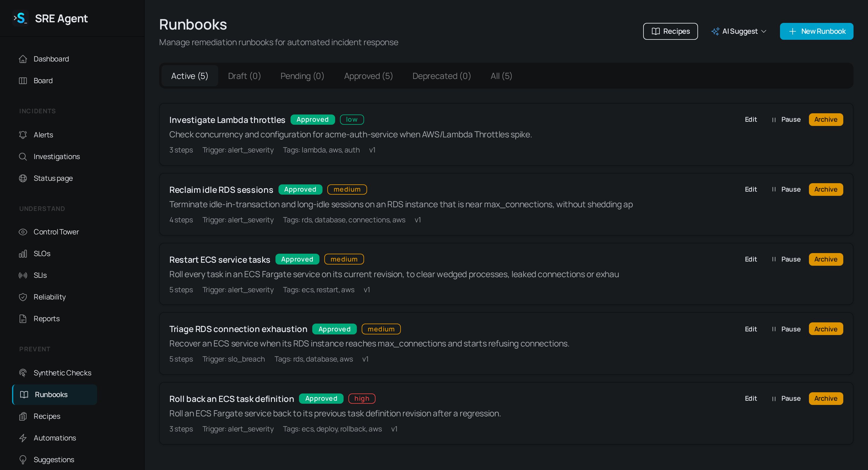This screenshot has width=868, height=470.
Task: Edit the Investigate Lambda throttles runbook
Action: (x=751, y=120)
